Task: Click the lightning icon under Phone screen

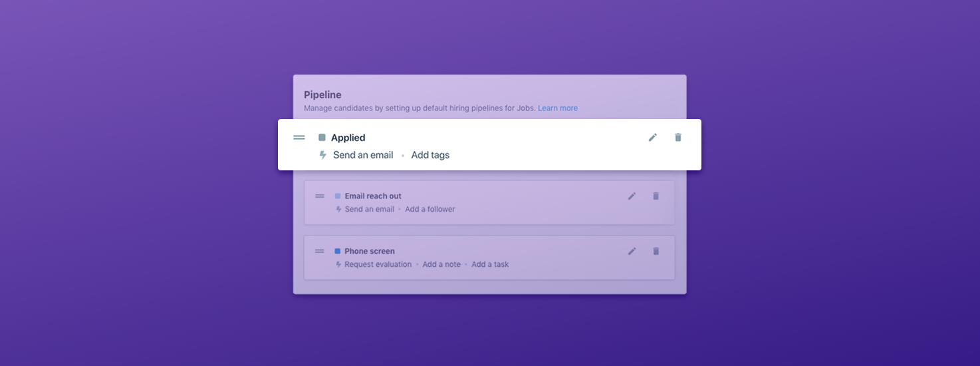Action: (x=338, y=264)
